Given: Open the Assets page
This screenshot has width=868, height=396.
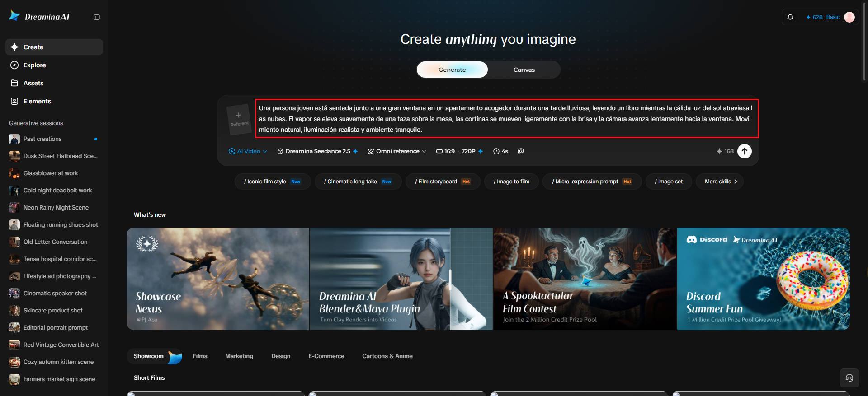Looking at the screenshot, I should (54, 83).
